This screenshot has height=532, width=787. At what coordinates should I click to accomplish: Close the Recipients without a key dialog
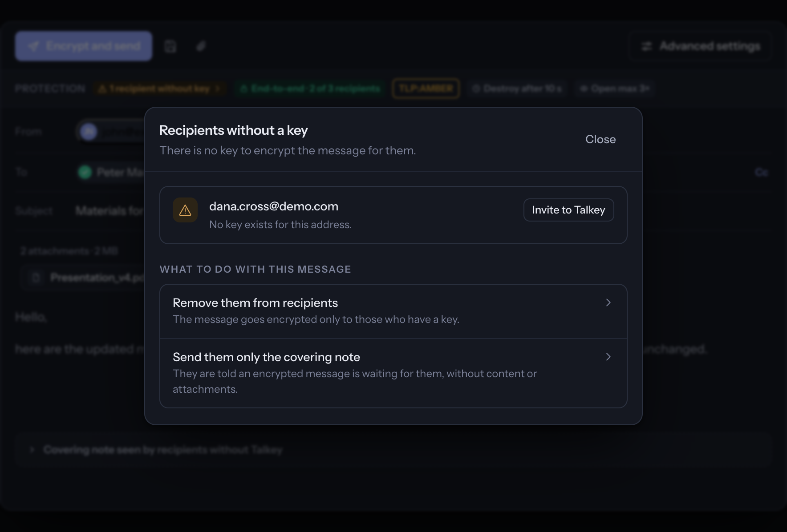pyautogui.click(x=600, y=139)
